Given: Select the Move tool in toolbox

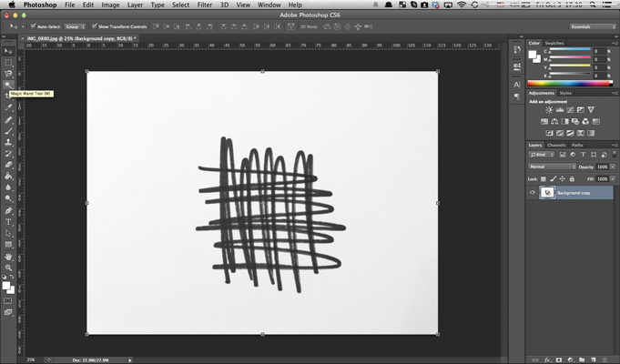Looking at the screenshot, I should 8,51.
